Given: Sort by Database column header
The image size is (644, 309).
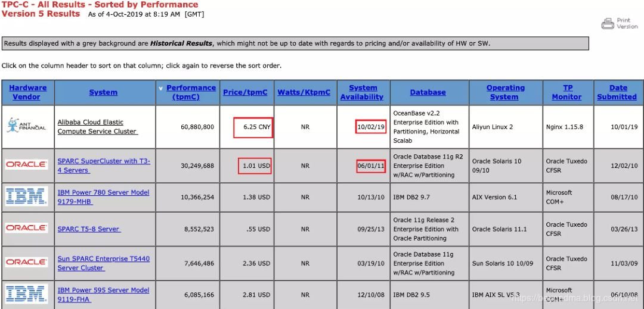Looking at the screenshot, I should tap(428, 92).
